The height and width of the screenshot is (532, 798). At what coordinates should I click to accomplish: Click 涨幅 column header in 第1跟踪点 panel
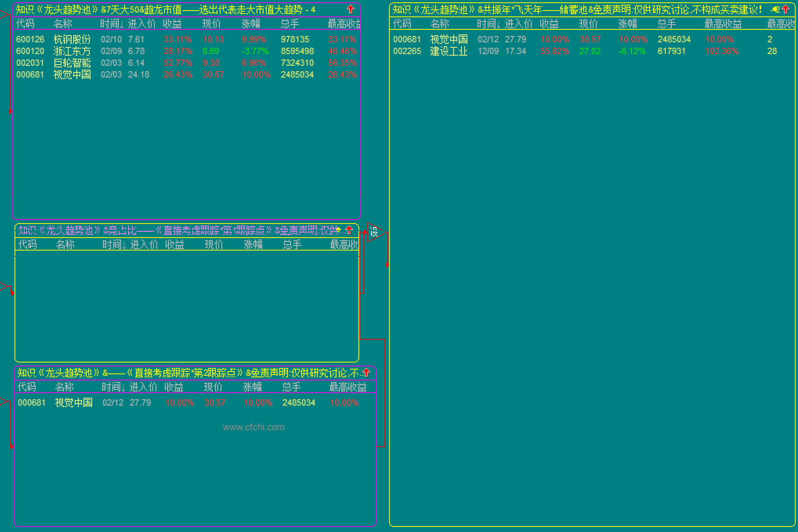click(253, 245)
